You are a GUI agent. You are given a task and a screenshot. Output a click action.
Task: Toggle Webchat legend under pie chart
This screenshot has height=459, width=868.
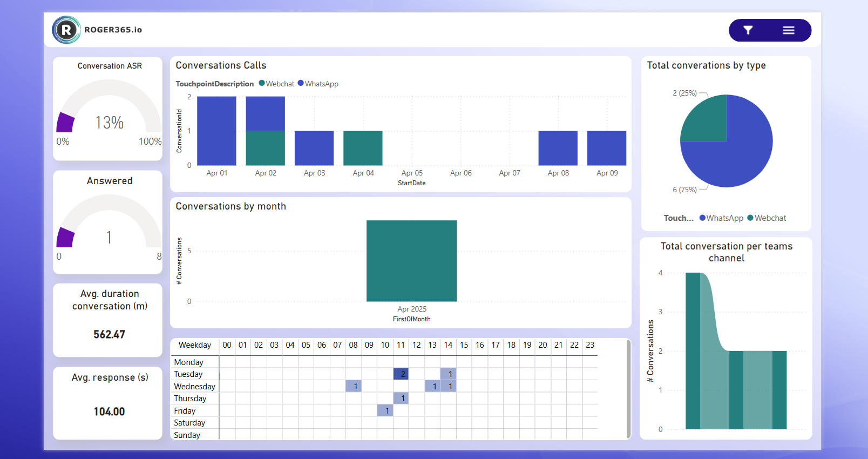(767, 218)
